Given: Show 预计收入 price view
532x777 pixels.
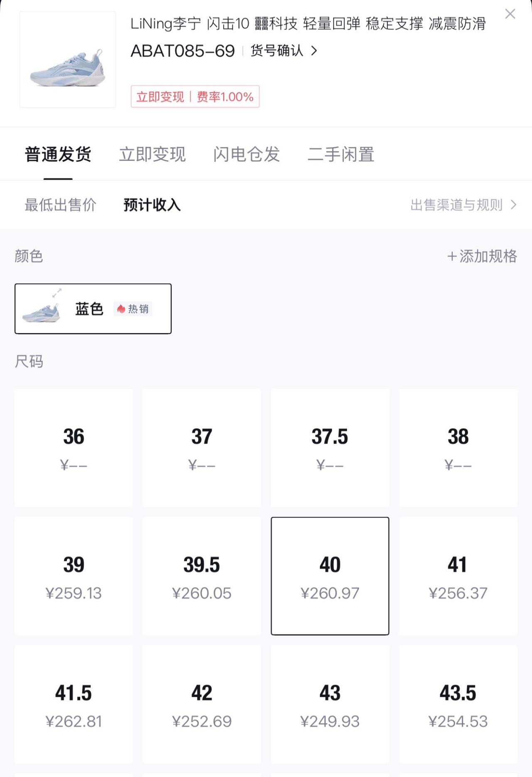Looking at the screenshot, I should 152,205.
